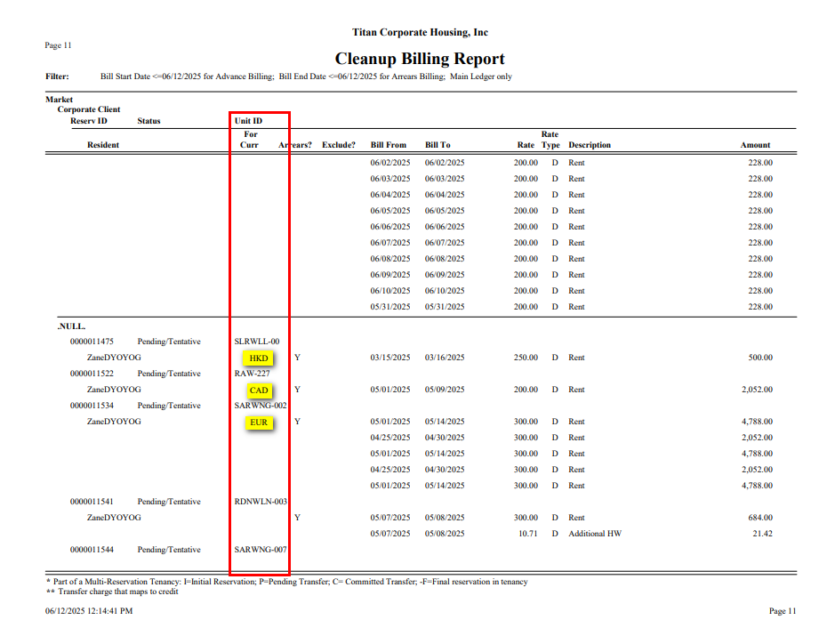
Task: Click the highlighted CAD currency code
Action: point(259,390)
